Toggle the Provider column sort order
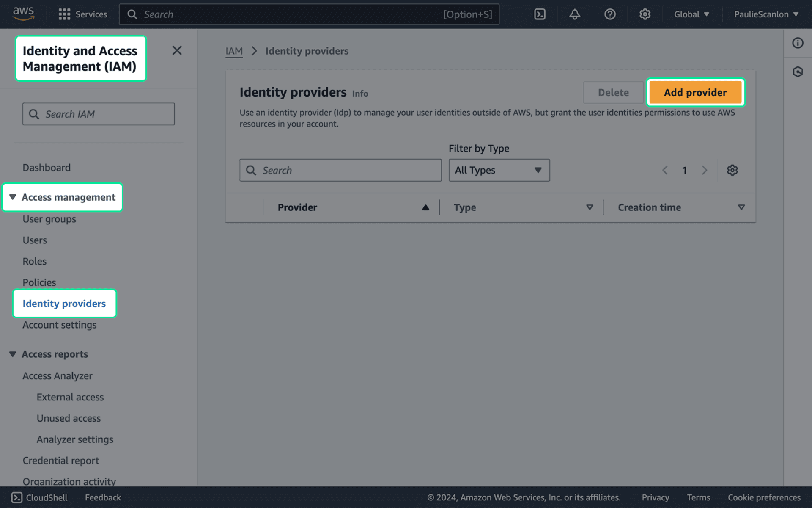The image size is (812, 508). pyautogui.click(x=425, y=207)
